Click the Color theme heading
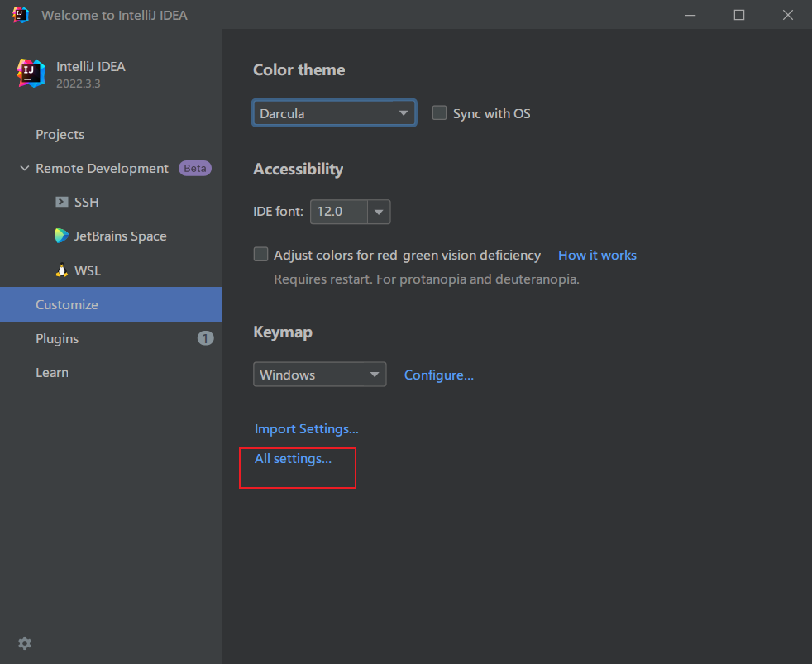Viewport: 812px width, 664px height. point(299,70)
